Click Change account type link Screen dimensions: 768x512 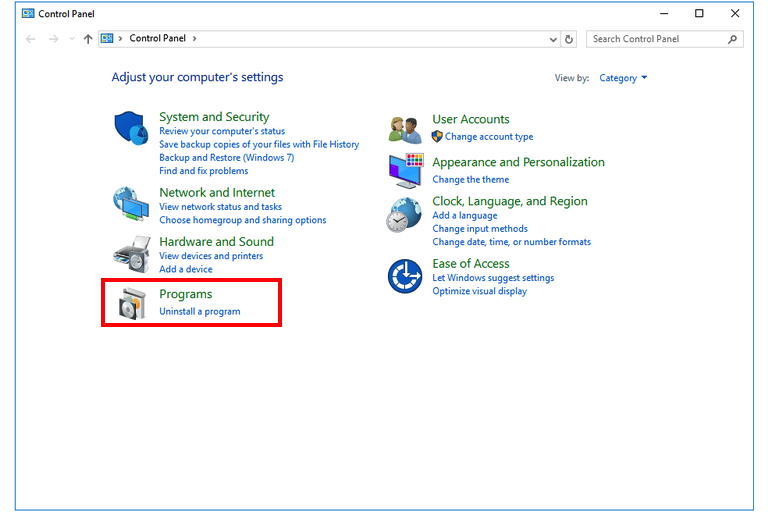pos(489,137)
